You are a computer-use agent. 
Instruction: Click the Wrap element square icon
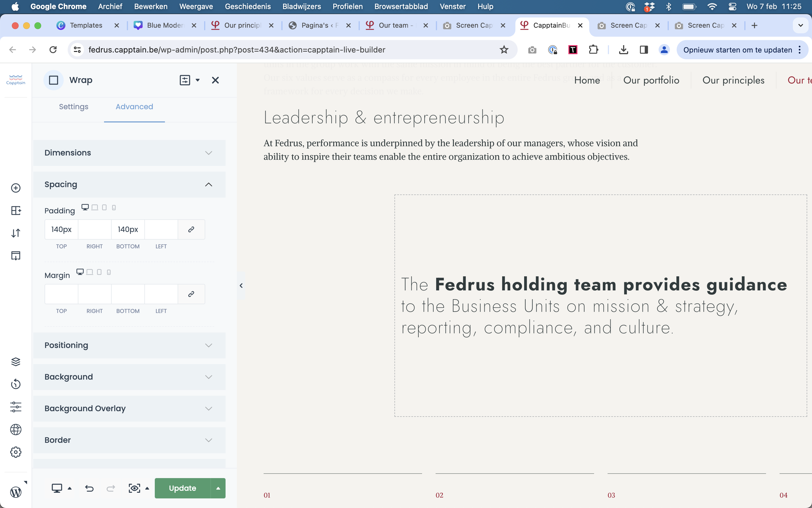pyautogui.click(x=54, y=80)
